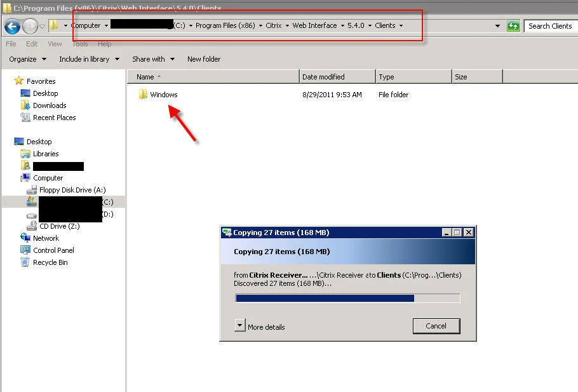
Task: Open Control Panel in navigation pane
Action: click(x=53, y=250)
